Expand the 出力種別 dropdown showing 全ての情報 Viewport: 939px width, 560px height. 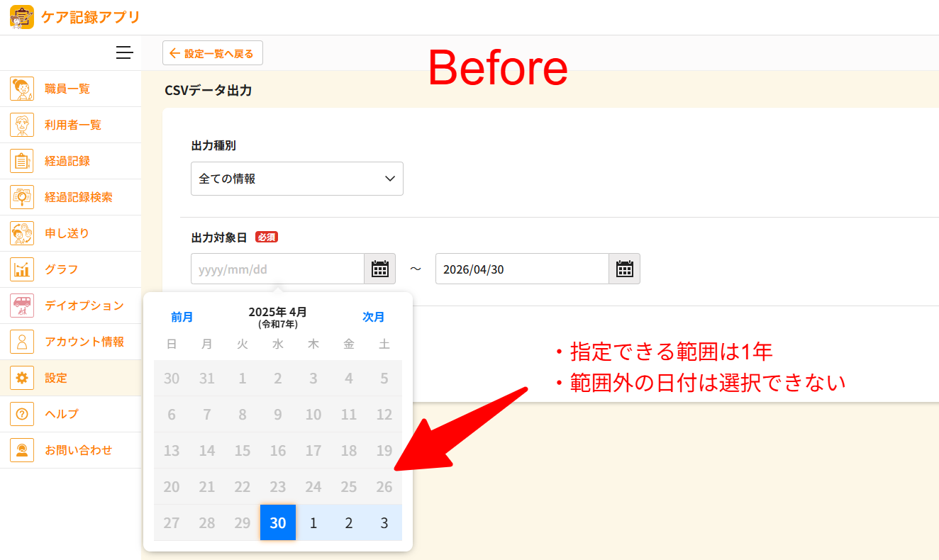pyautogui.click(x=296, y=179)
